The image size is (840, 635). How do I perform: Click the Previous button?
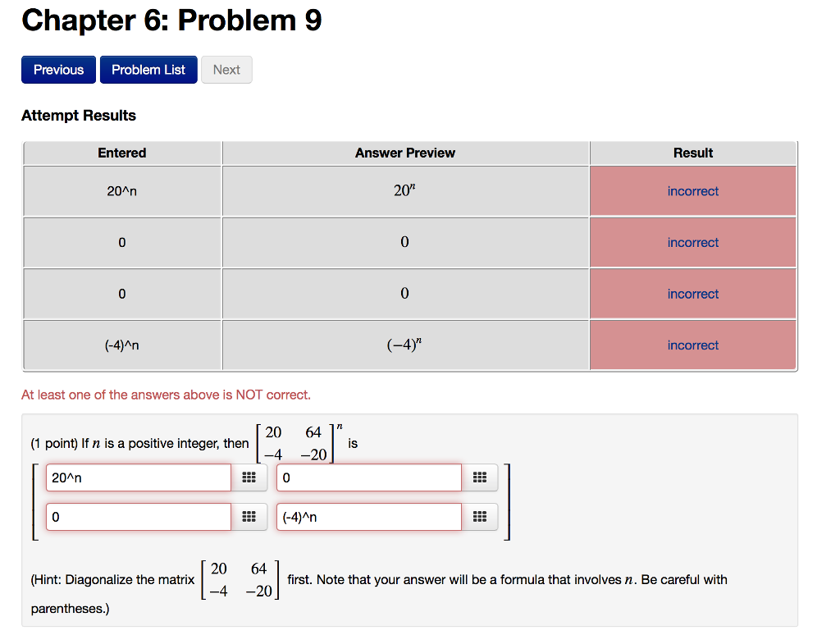[x=58, y=70]
